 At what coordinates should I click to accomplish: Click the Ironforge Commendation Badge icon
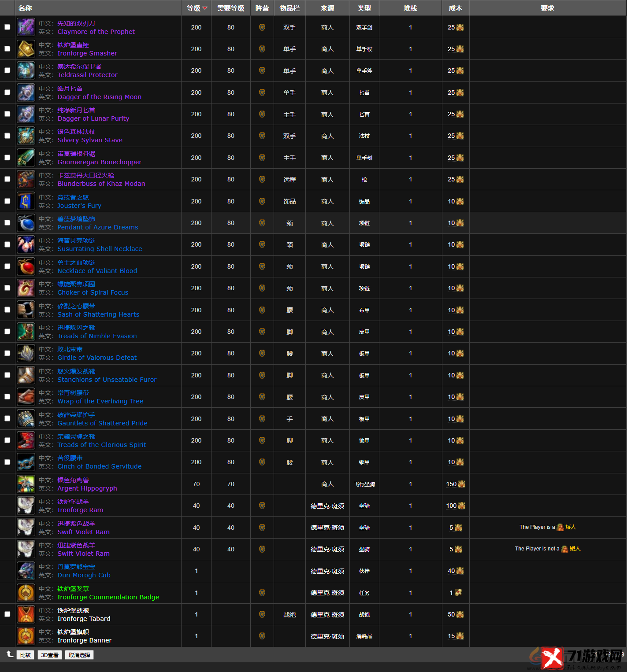pos(26,593)
